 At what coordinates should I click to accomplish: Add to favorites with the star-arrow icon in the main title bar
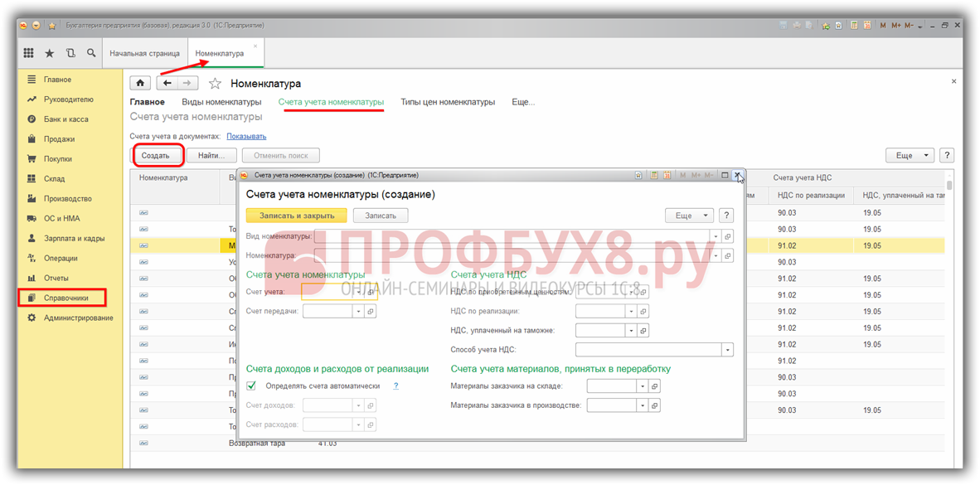tap(825, 26)
